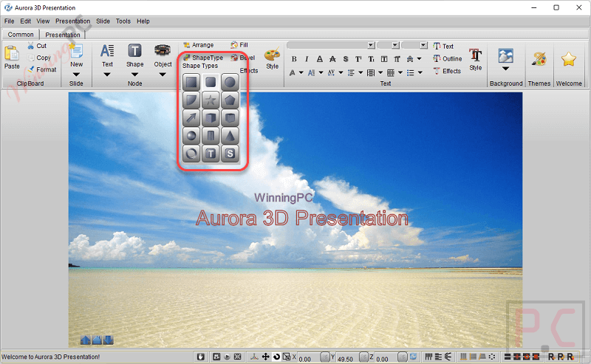Click the text Effects button
591x364 pixels.
tap(447, 71)
